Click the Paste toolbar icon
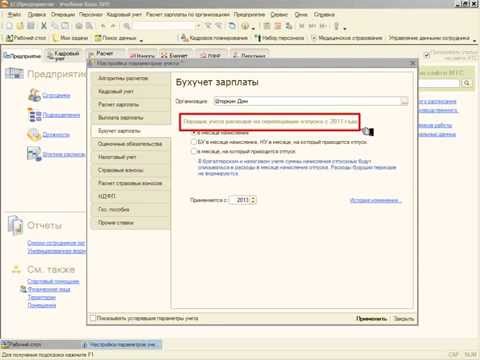Image resolution: width=480 pixels, height=360 pixels. (65, 26)
